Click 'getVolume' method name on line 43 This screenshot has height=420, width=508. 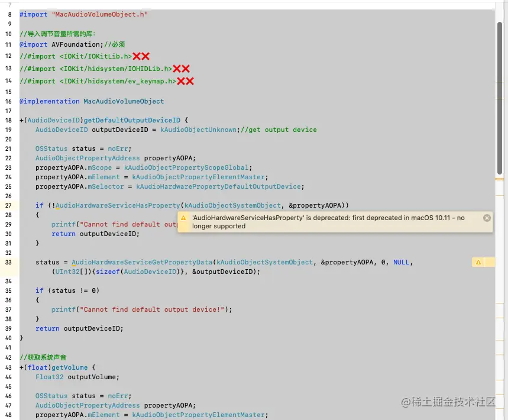pyautogui.click(x=70, y=367)
